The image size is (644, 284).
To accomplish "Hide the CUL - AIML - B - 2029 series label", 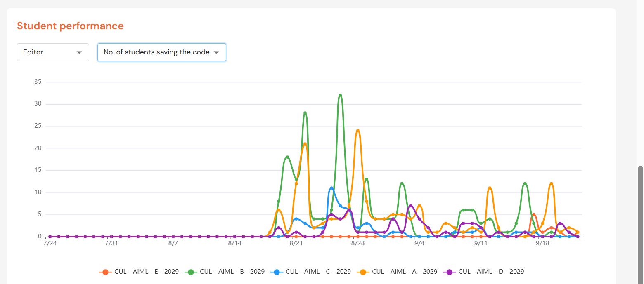I will click(x=232, y=272).
